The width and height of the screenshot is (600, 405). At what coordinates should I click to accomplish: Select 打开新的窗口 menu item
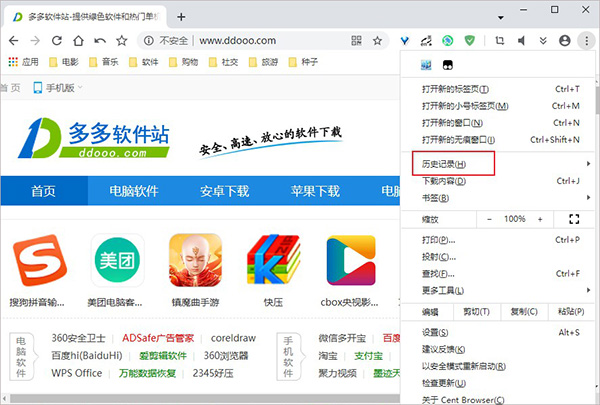pos(497,123)
